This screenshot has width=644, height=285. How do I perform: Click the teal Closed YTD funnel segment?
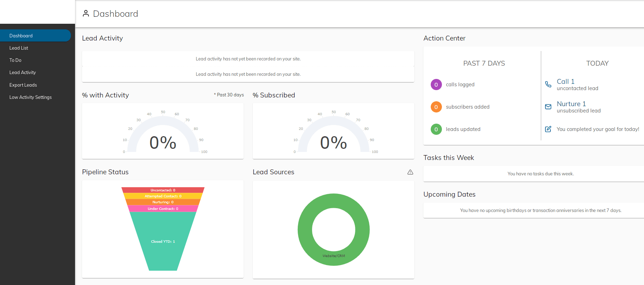click(x=163, y=241)
